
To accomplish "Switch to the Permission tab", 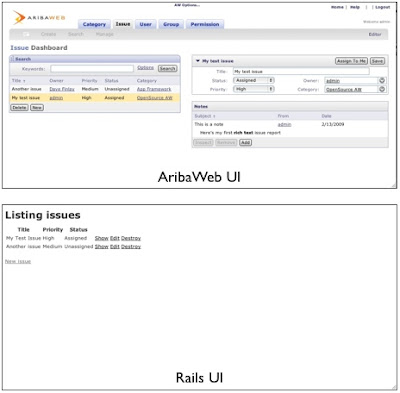I will [205, 24].
